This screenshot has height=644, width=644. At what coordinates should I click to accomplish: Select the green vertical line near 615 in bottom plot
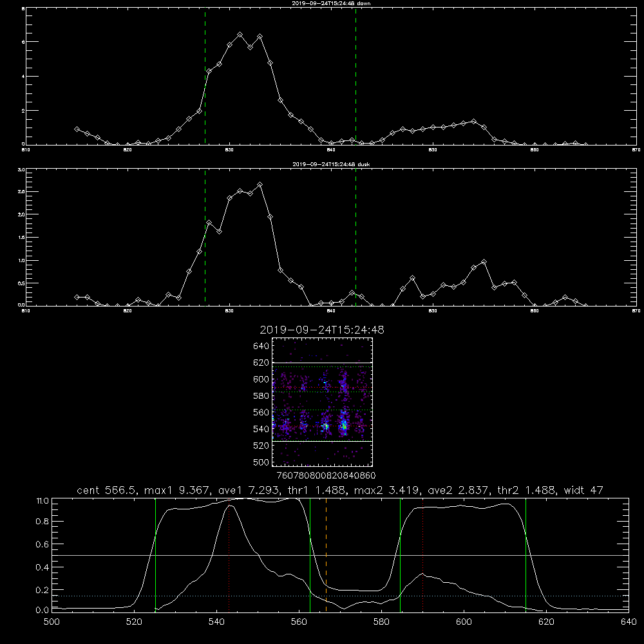(526, 555)
